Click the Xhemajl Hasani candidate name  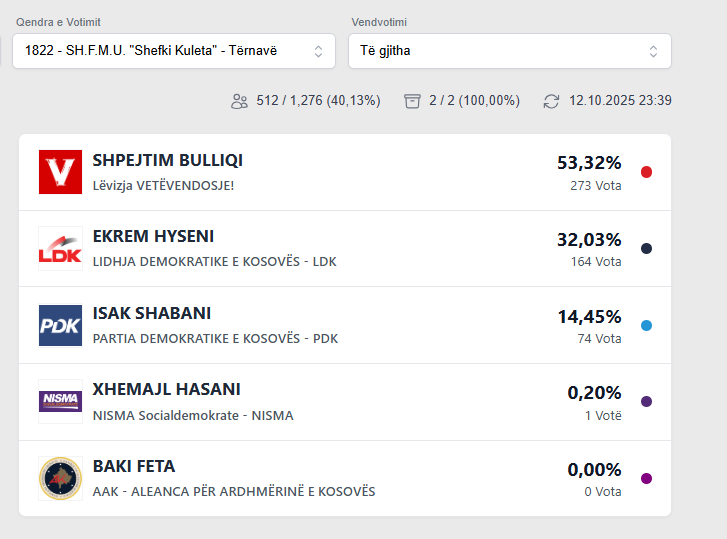point(166,390)
